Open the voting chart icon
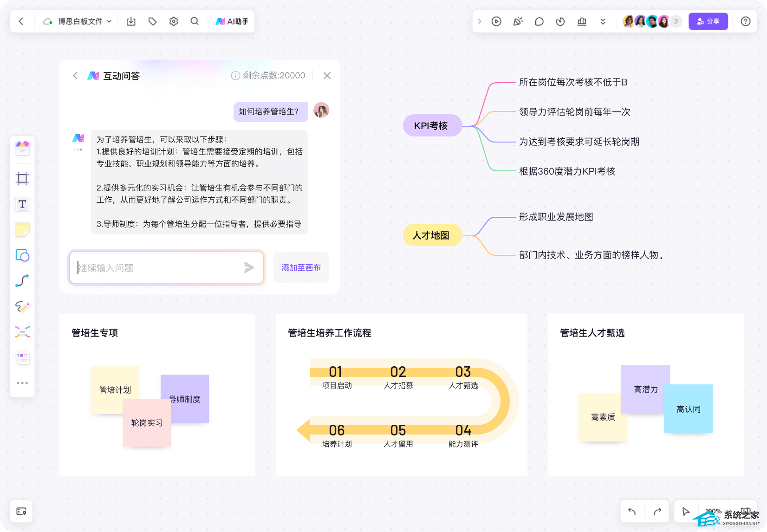Viewport: 767px width, 532px height. point(582,21)
